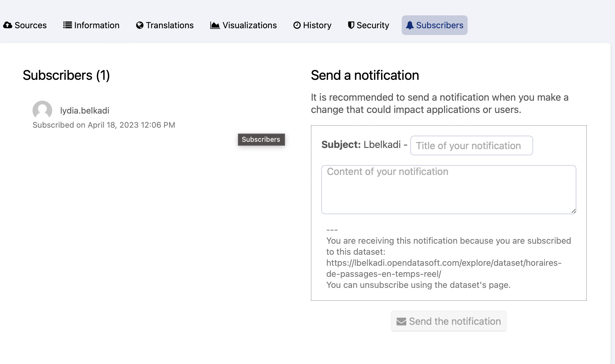Click the Sources cloud upload icon
The height and width of the screenshot is (364, 615).
(8, 25)
